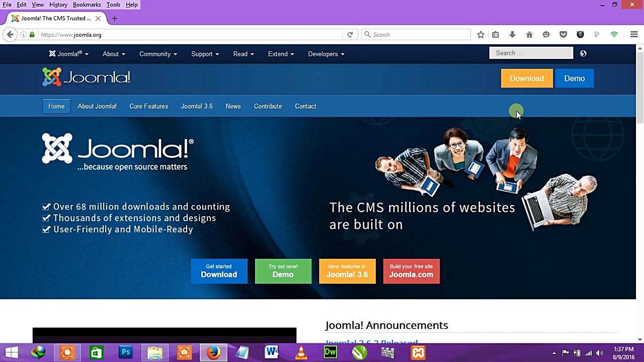Click the gray P extension icon
644x362 pixels.
(597, 35)
